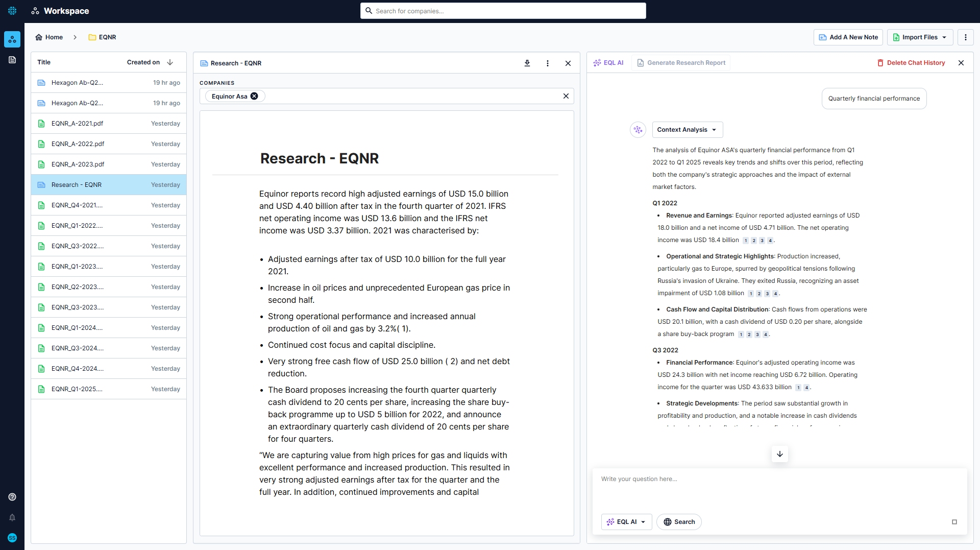Open the EQNR_Q3-2024 file
The image size is (980, 550).
pos(109,348)
